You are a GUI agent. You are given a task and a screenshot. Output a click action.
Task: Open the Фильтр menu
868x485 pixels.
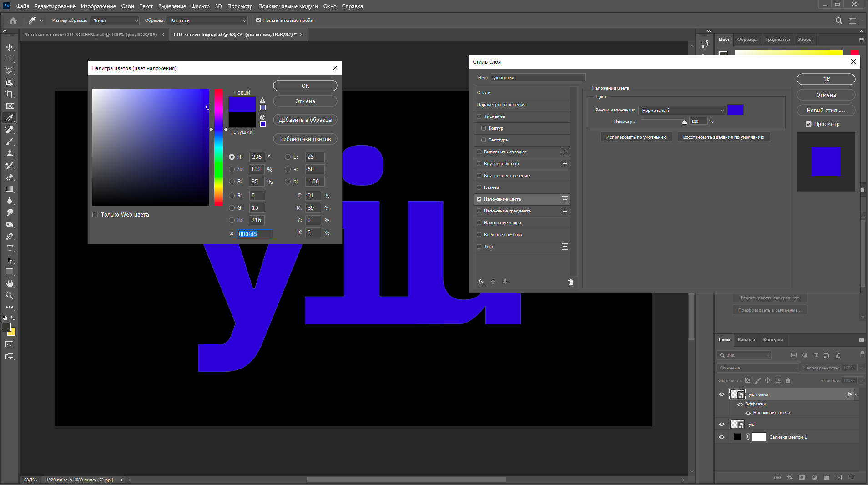click(200, 6)
